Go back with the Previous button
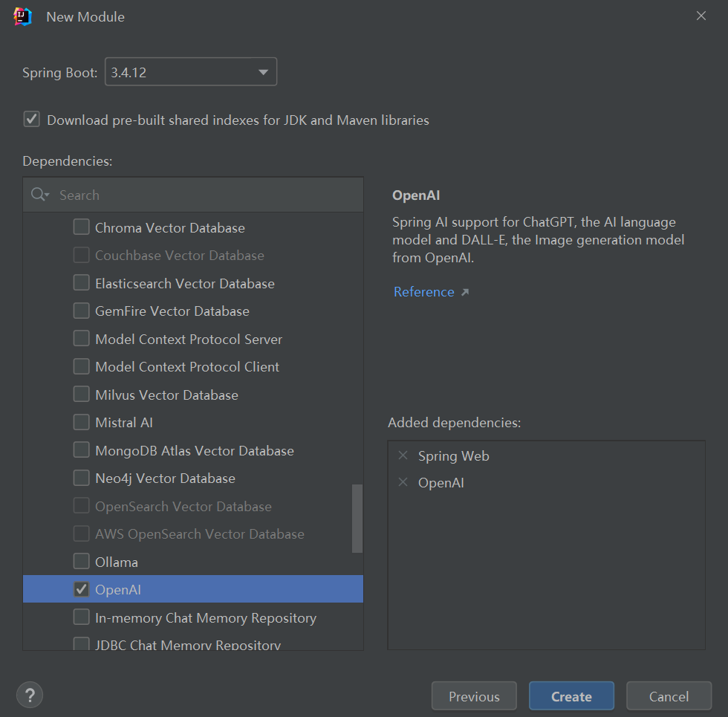Screen dimensions: 728x717 [474, 696]
